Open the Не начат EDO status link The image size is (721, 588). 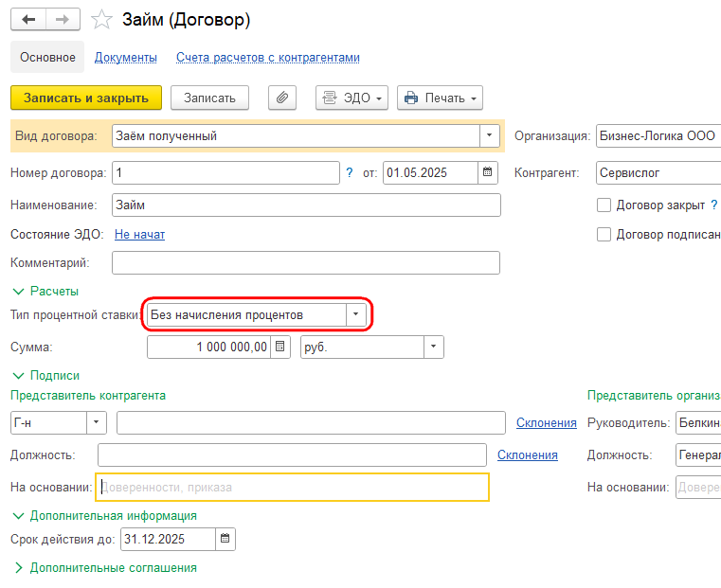pyautogui.click(x=139, y=234)
